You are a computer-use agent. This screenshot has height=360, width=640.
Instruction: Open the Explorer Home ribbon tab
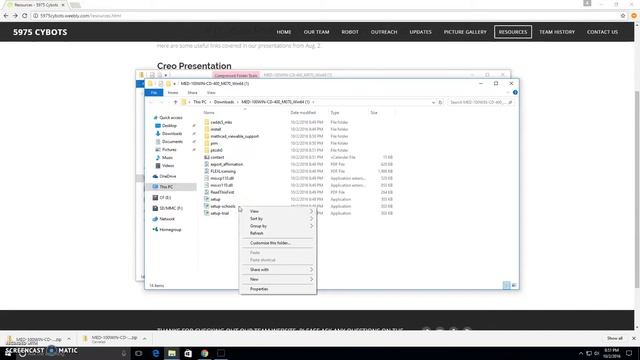[173, 93]
